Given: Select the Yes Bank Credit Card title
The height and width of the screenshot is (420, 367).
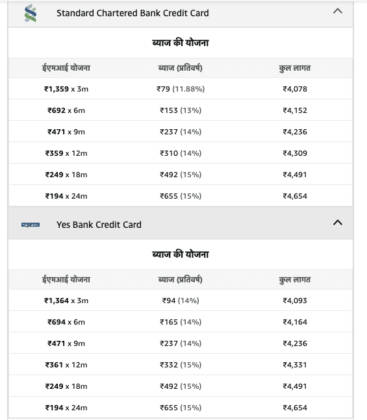Looking at the screenshot, I should pyautogui.click(x=99, y=225).
